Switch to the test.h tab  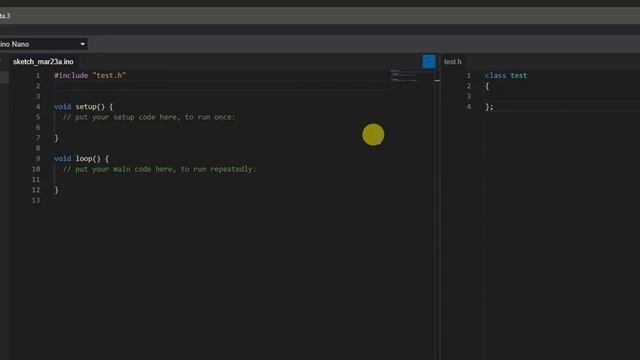tap(453, 62)
